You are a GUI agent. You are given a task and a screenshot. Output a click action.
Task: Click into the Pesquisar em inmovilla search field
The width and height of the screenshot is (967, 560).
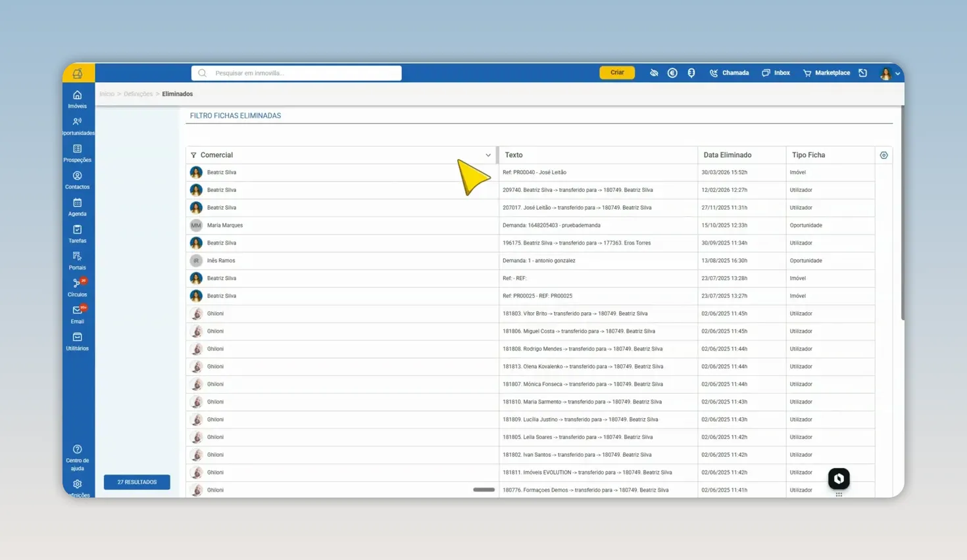point(297,73)
